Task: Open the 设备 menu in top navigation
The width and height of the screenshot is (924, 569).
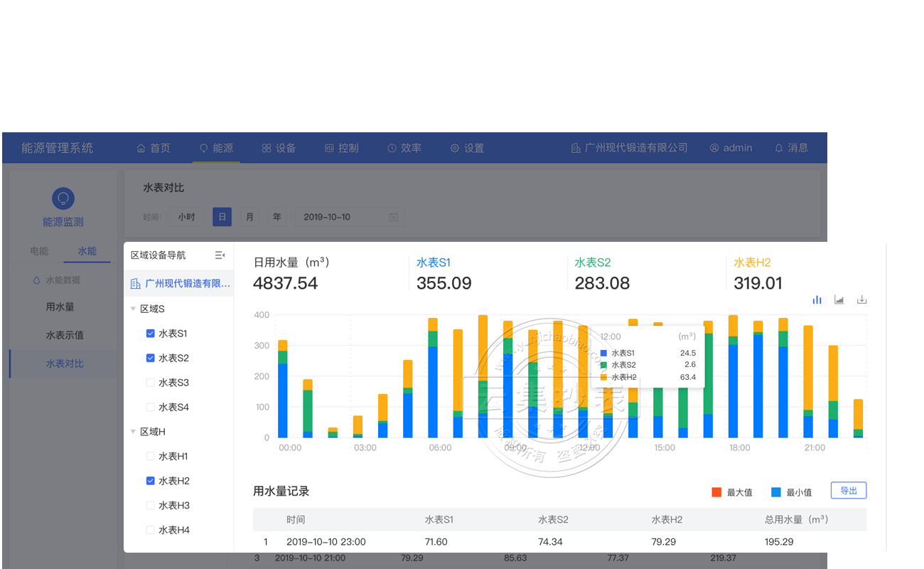Action: (x=279, y=148)
